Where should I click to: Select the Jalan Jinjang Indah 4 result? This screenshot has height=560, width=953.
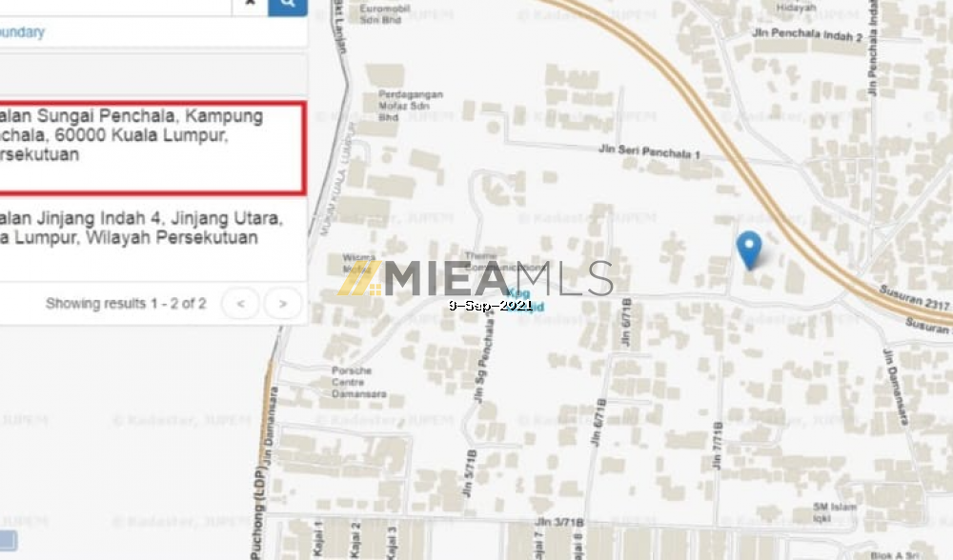pos(152,237)
